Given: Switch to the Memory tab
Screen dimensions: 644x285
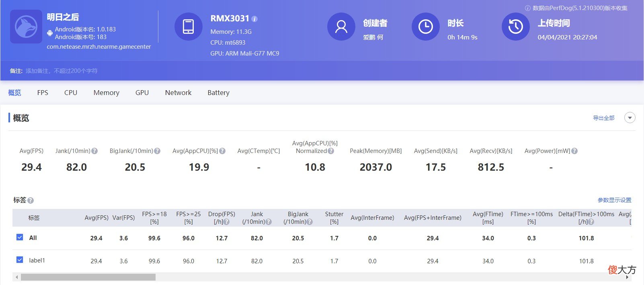Looking at the screenshot, I should click(107, 93).
